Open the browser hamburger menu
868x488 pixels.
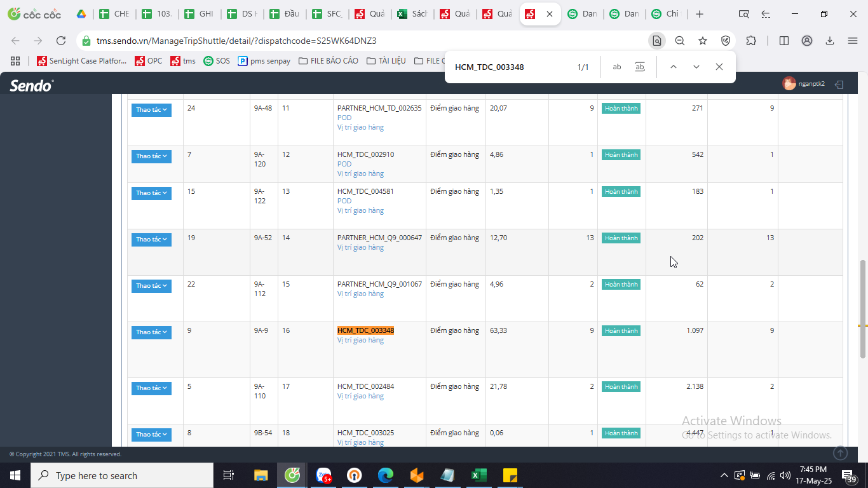853,41
